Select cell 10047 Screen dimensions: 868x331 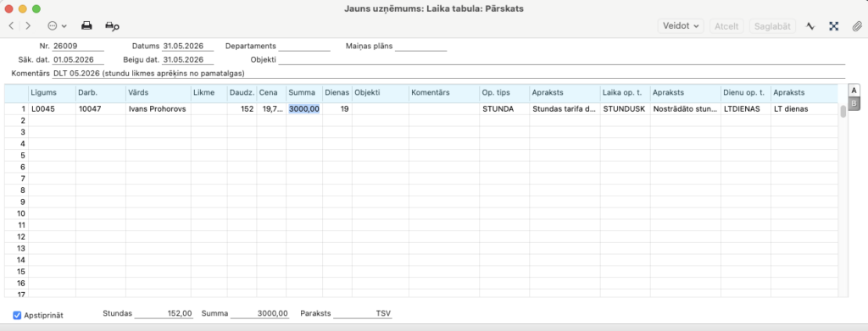point(100,109)
